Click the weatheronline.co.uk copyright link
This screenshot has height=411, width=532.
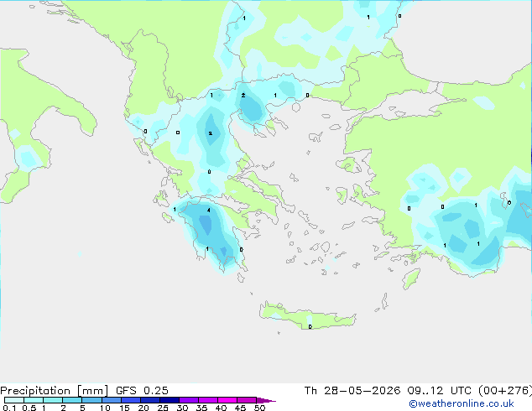(461, 403)
